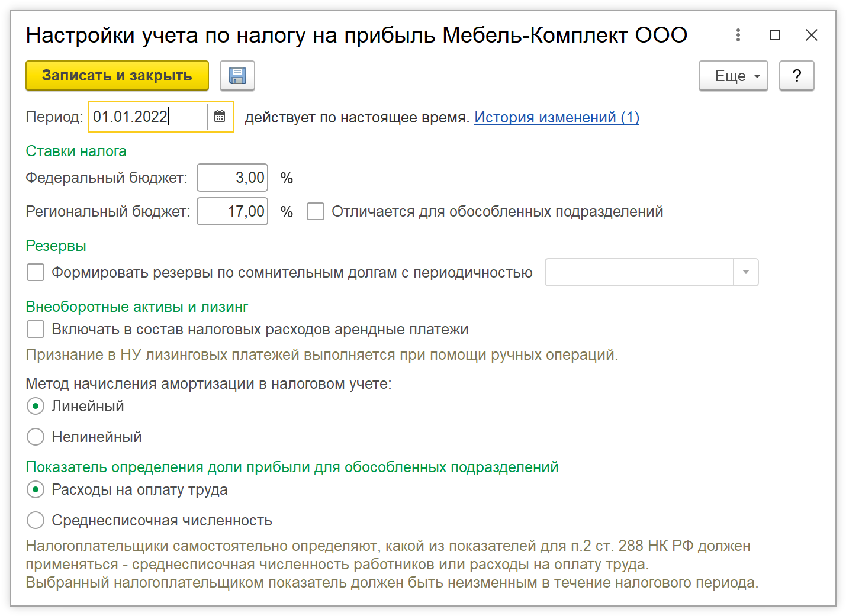This screenshot has width=846, height=616.
Task: Open the Еще dropdown menu
Action: point(733,76)
